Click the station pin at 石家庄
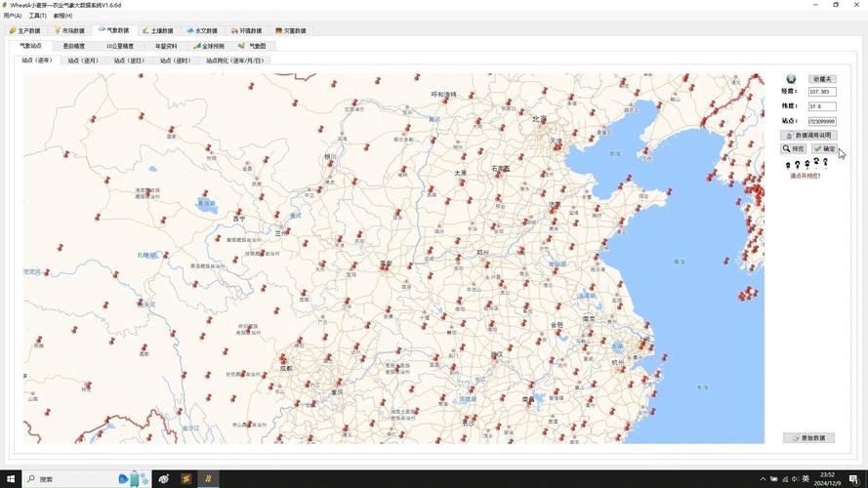 tap(497, 175)
